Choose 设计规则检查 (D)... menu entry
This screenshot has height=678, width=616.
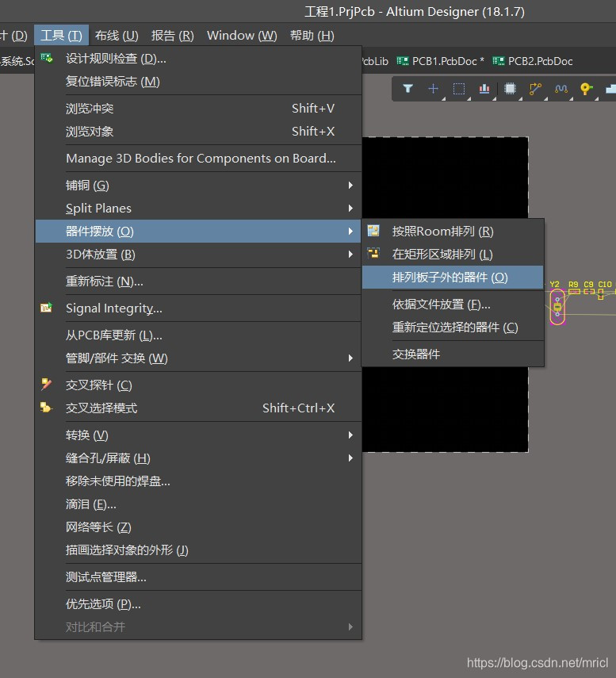(198, 59)
